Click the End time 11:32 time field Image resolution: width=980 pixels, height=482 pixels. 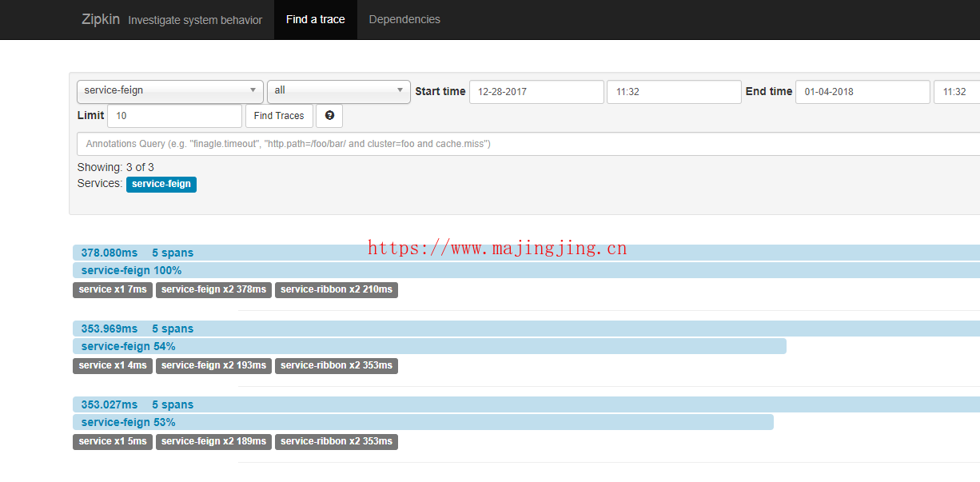pyautogui.click(x=957, y=92)
